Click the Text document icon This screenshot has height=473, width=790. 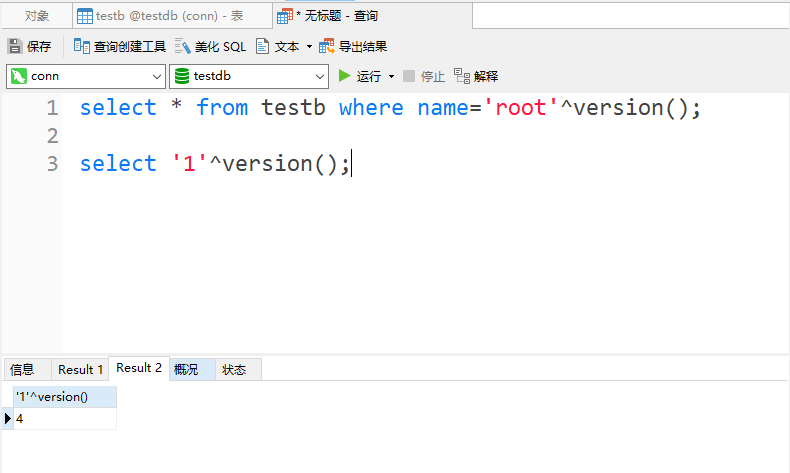pyautogui.click(x=263, y=46)
